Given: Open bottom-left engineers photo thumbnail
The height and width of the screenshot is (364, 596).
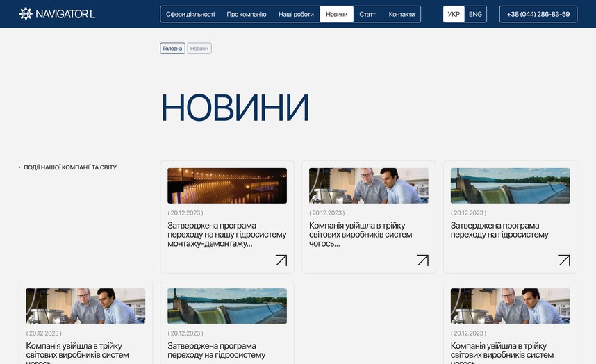Looking at the screenshot, I should [x=85, y=306].
